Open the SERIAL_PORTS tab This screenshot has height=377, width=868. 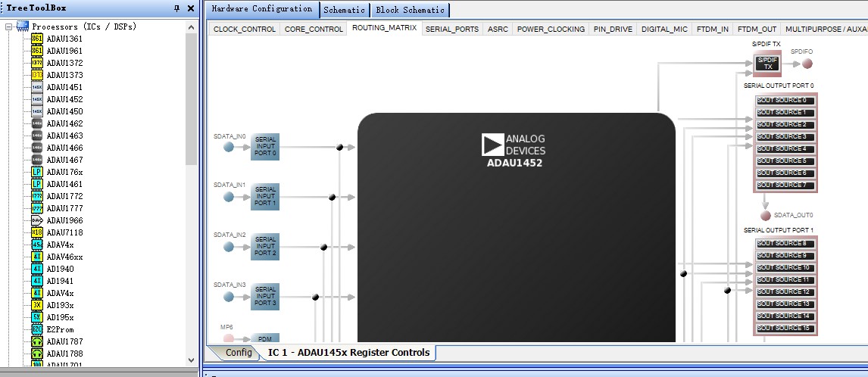coord(451,29)
